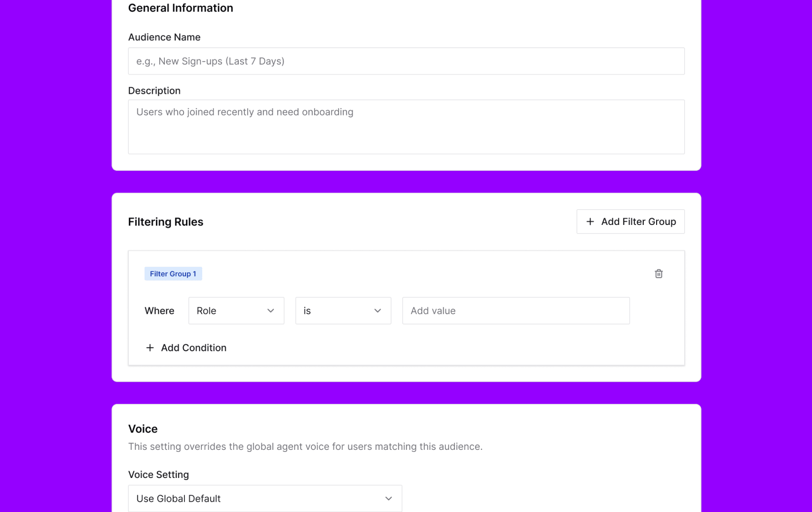Click the Voice section heading

click(143, 429)
